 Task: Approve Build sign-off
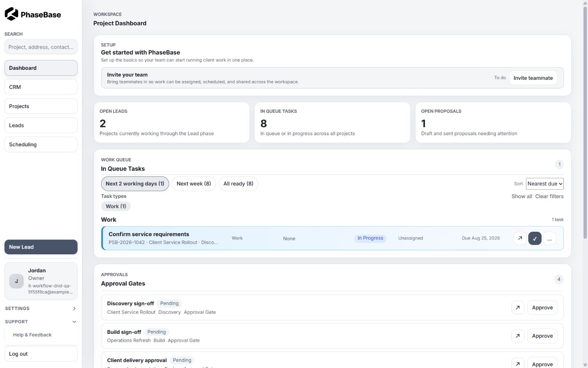[x=542, y=336]
